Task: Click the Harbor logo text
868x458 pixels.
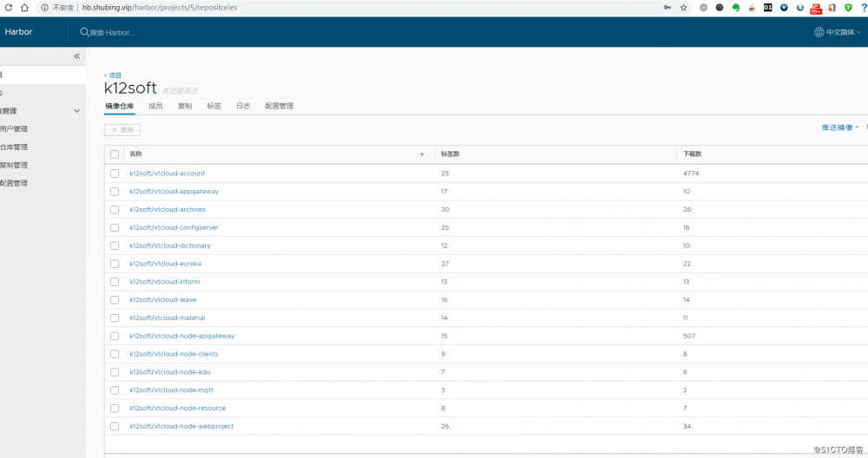Action: tap(18, 32)
